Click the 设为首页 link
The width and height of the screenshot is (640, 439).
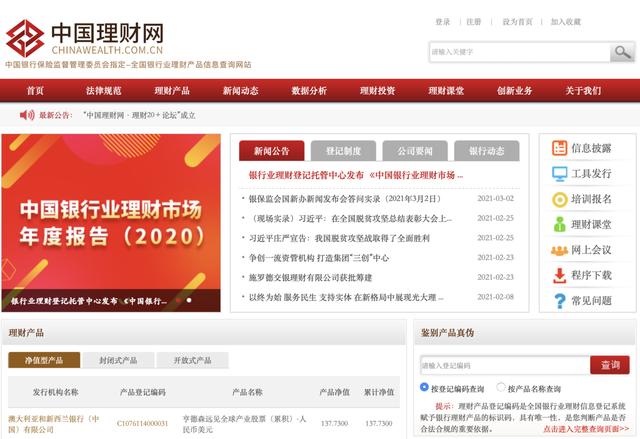click(x=518, y=22)
